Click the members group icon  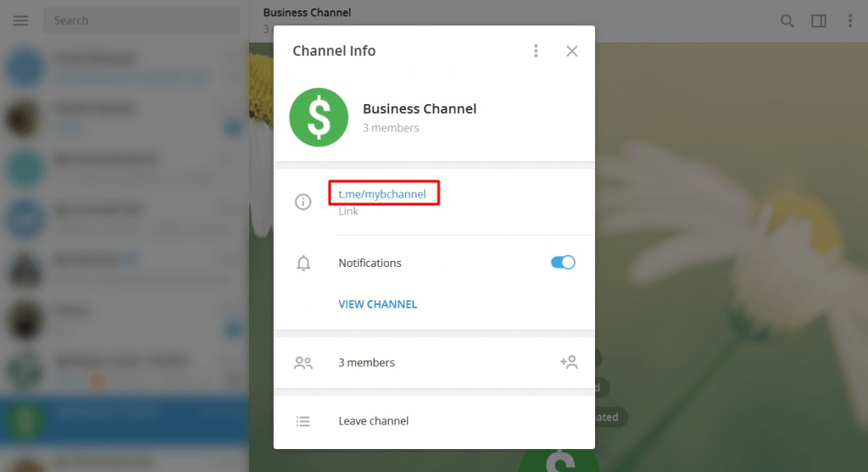[x=303, y=363]
